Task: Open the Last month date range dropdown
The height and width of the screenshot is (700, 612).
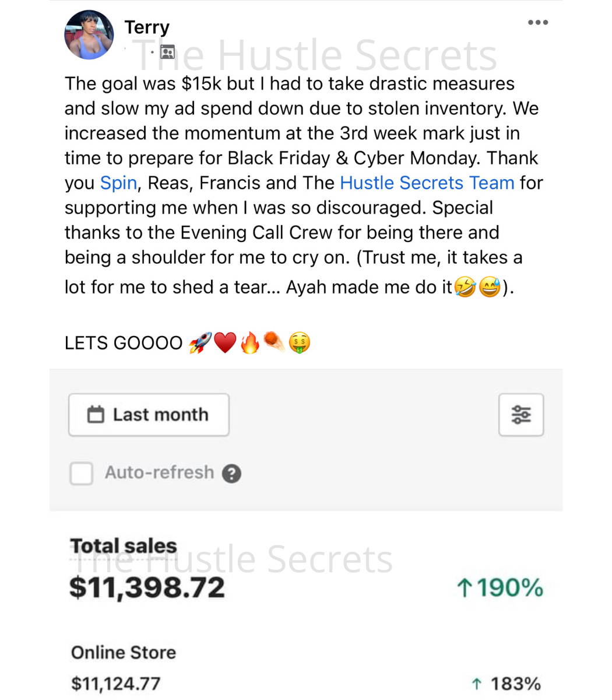Action: click(149, 415)
